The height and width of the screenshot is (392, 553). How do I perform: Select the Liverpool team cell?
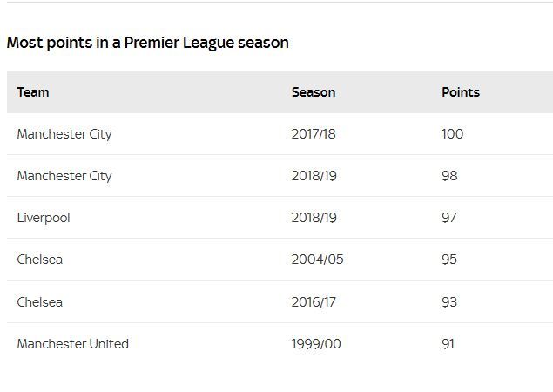pyautogui.click(x=44, y=218)
